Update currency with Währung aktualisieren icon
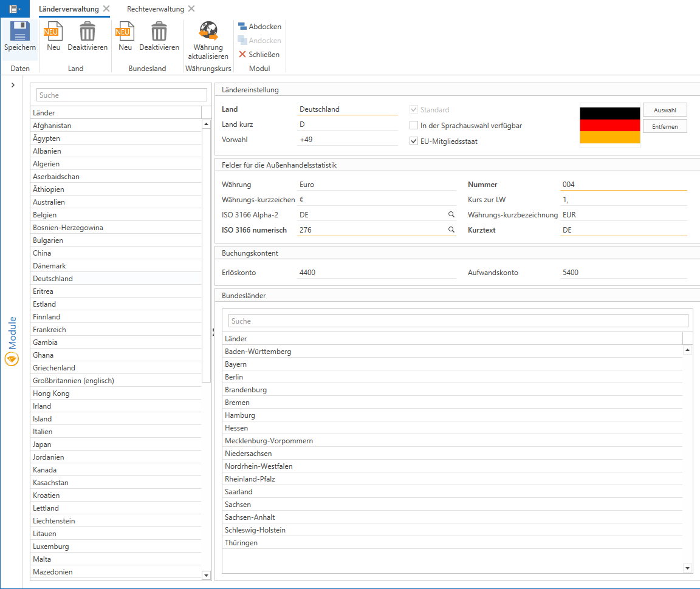Viewport: 700px width, 589px height. [208, 32]
